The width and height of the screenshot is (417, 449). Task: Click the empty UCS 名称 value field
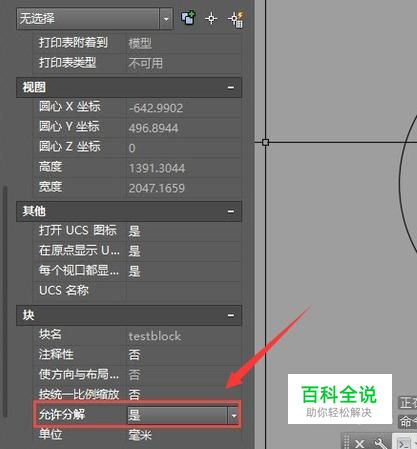[183, 291]
